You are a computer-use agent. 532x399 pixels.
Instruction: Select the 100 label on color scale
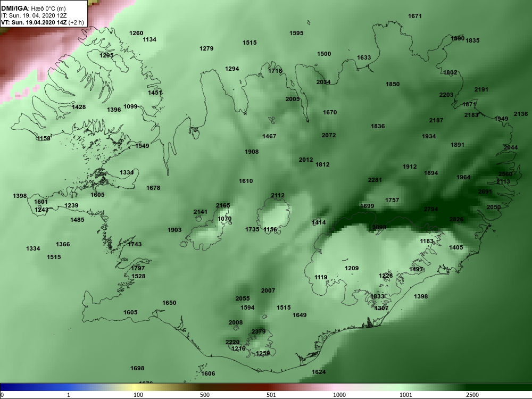point(138,395)
